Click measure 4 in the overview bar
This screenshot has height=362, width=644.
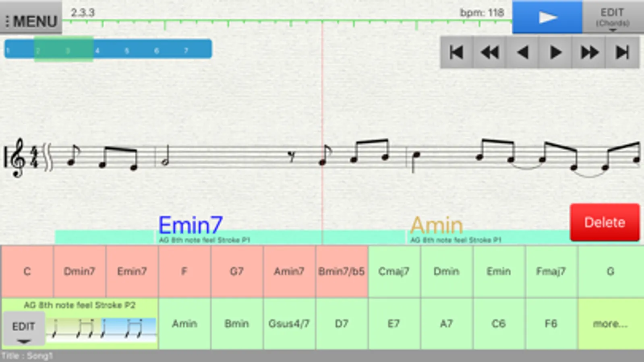(97, 51)
